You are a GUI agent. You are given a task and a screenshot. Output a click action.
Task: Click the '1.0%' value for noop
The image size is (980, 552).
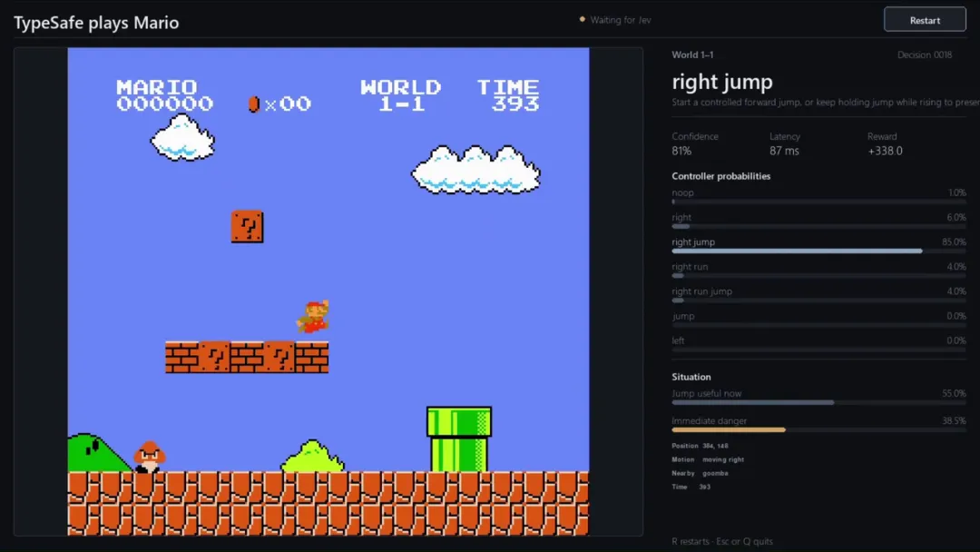pyautogui.click(x=956, y=192)
